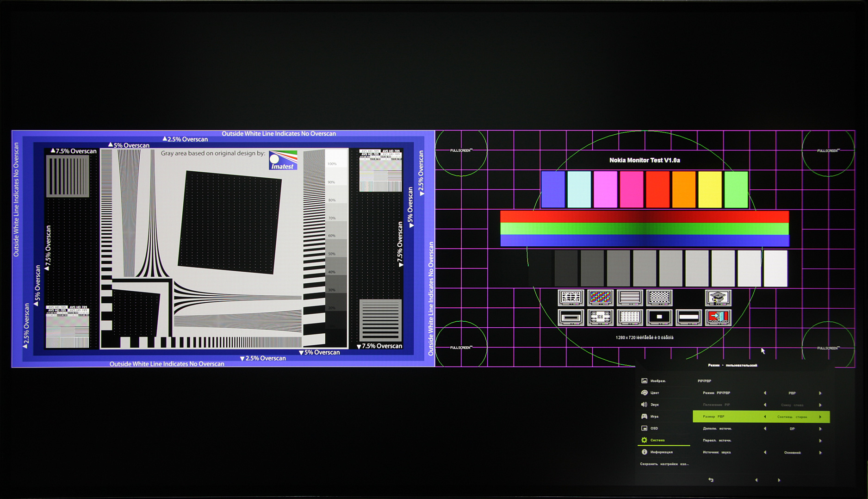This screenshot has width=868, height=499.
Task: Click the wide green gradient bar
Action: point(645,229)
